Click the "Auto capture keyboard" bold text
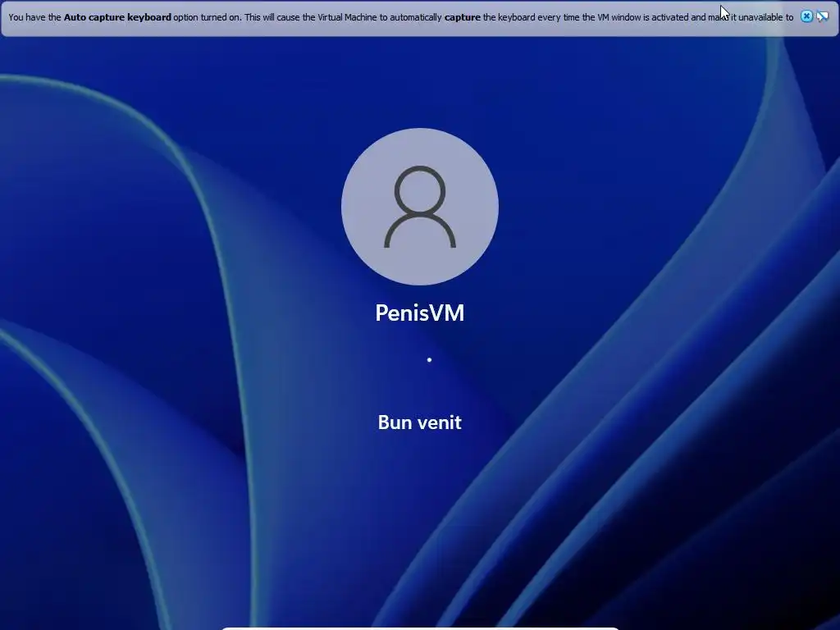Viewport: 840px width, 630px height. click(117, 17)
